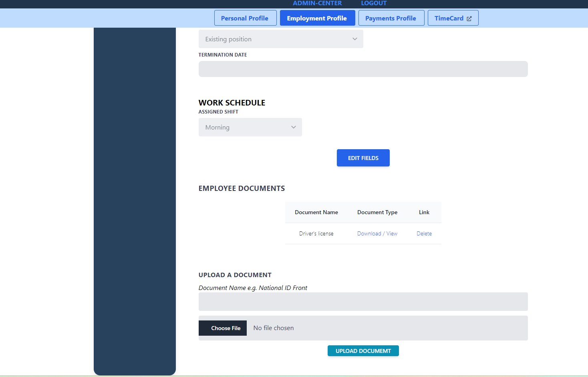Screen dimensions: 588x377
Task: Select the Employment Profile tab
Action: coord(317,18)
